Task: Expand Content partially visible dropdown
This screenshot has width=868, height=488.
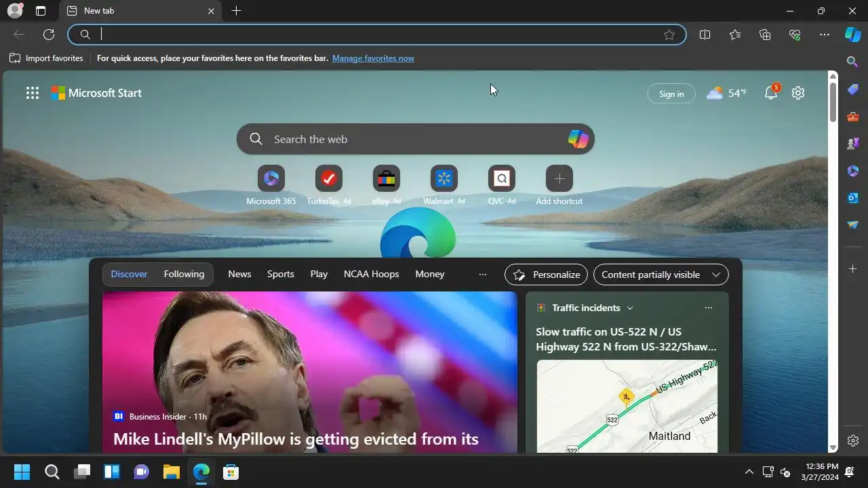Action: click(661, 274)
